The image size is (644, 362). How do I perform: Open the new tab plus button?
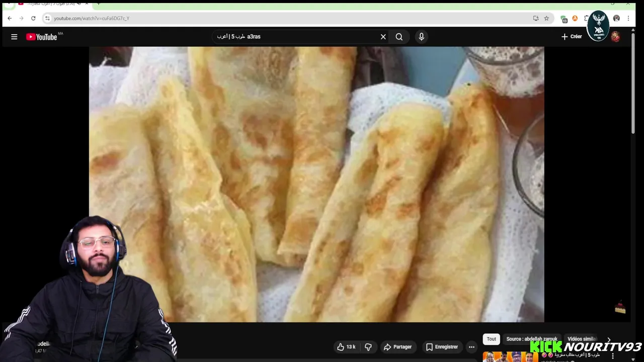(99, 3)
